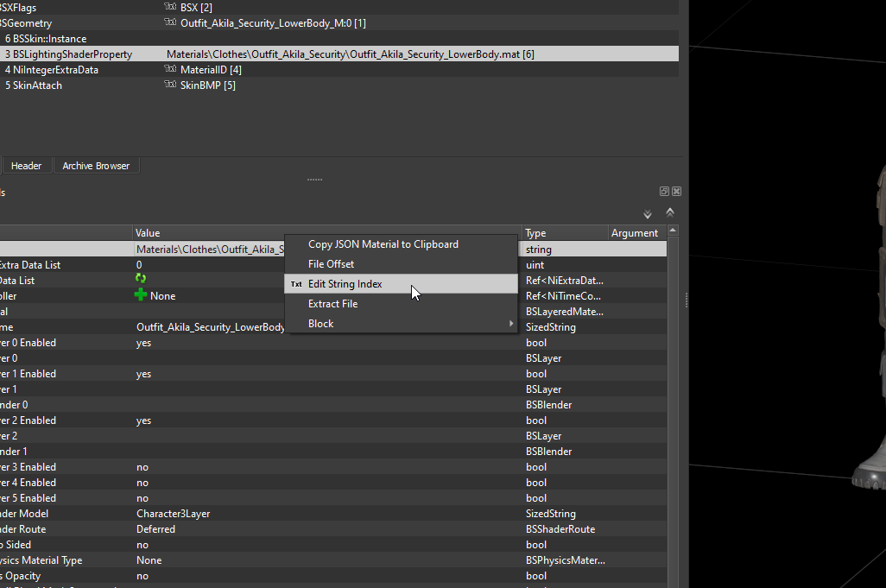
Task: Float the details panel with the undock icon
Action: coord(665,192)
